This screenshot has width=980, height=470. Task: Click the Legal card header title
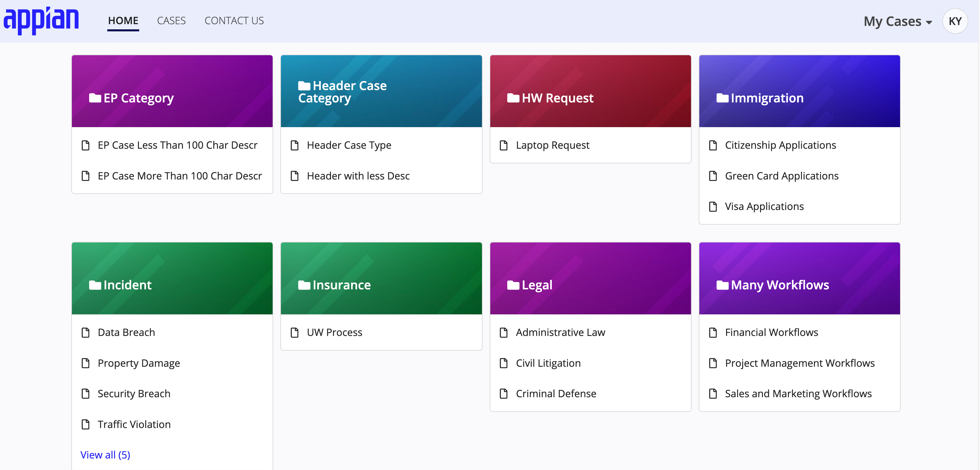click(x=537, y=285)
